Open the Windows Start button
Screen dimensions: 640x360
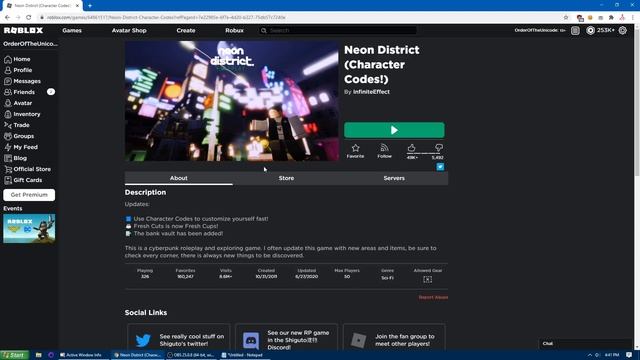point(15,355)
